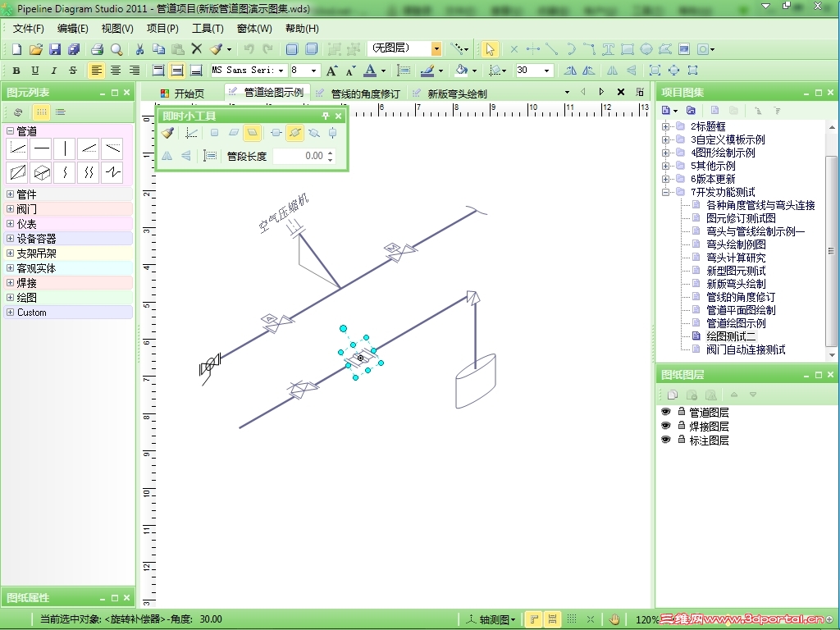Open the MS Sans Serif font dropdown

pos(281,71)
